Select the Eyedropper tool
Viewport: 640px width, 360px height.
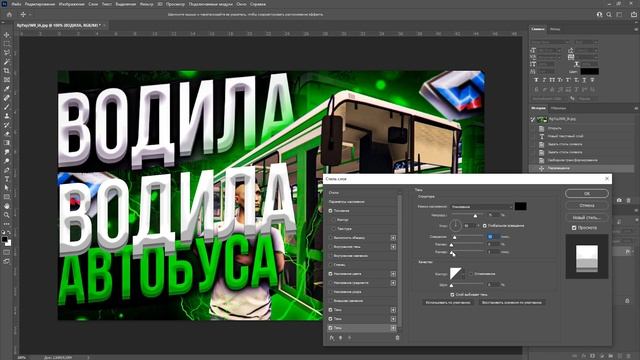pos(7,89)
